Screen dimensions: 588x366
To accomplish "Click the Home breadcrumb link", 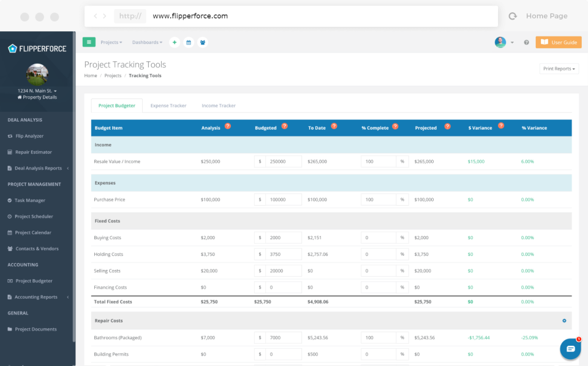I will (90, 75).
